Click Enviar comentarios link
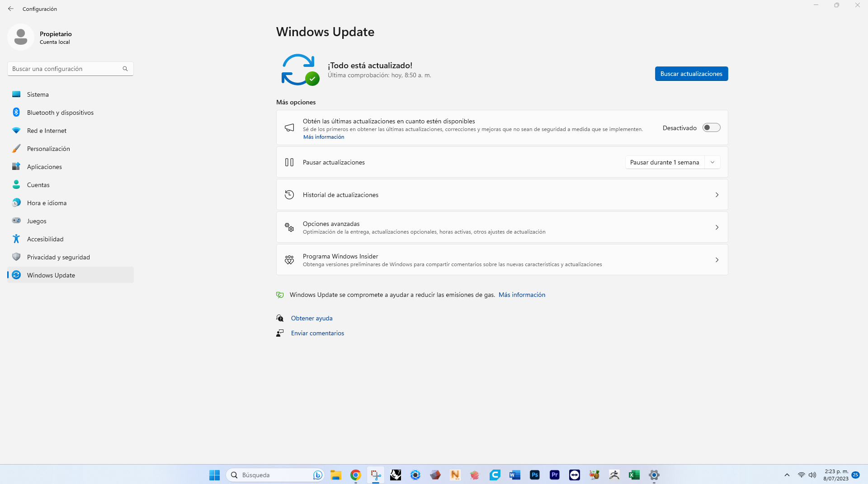868x484 pixels. pyautogui.click(x=317, y=333)
